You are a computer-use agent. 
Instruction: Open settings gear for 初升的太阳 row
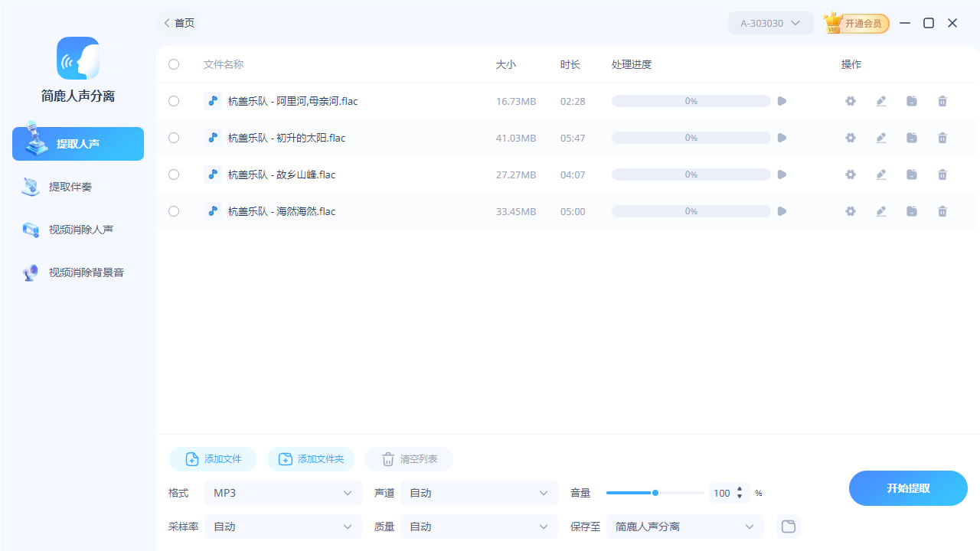(851, 138)
